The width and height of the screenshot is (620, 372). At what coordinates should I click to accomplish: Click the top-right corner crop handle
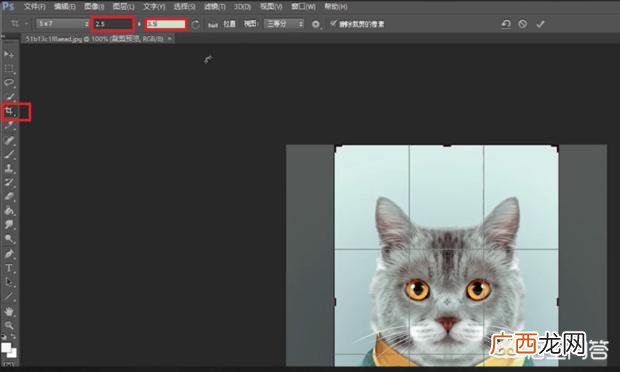[555, 148]
